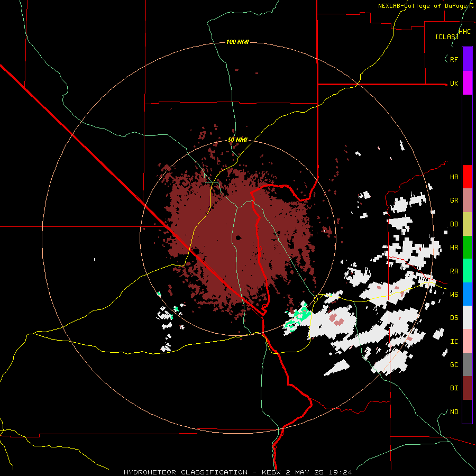
Task: Click the DS legend label
Action: pos(454,318)
